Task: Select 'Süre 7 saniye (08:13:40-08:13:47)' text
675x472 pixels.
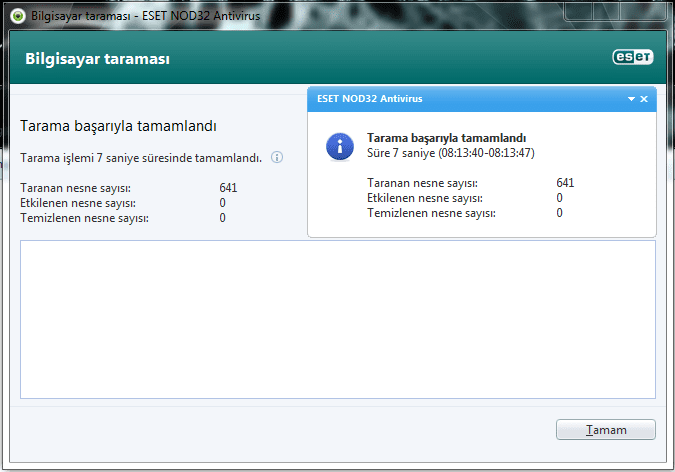Action: click(x=451, y=153)
